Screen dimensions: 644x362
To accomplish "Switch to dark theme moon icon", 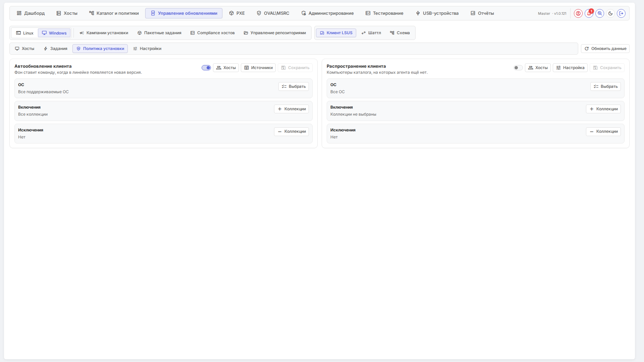I will point(610,13).
